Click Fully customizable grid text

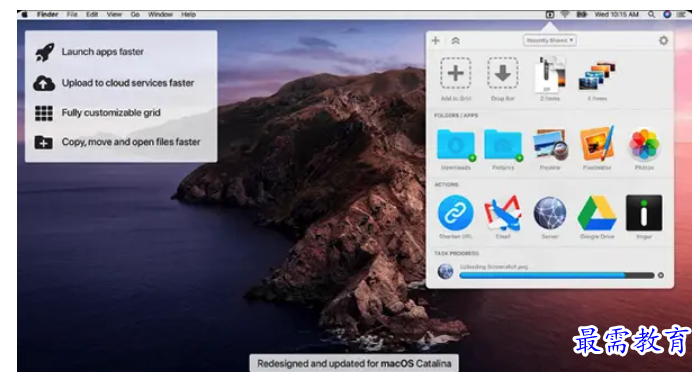point(111,113)
